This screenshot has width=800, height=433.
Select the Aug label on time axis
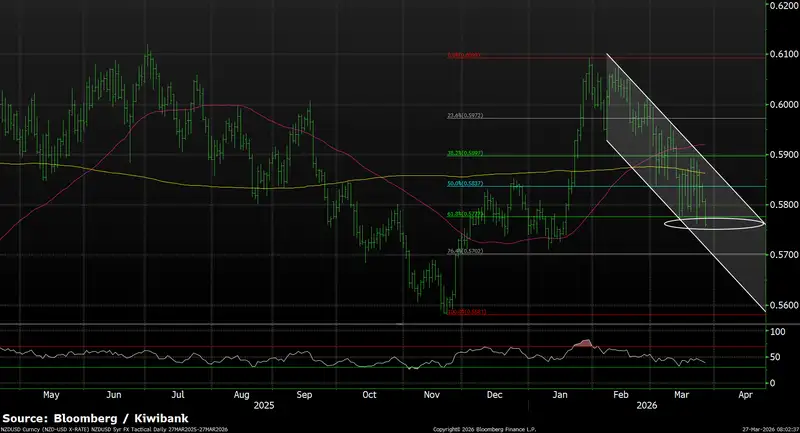(241, 395)
